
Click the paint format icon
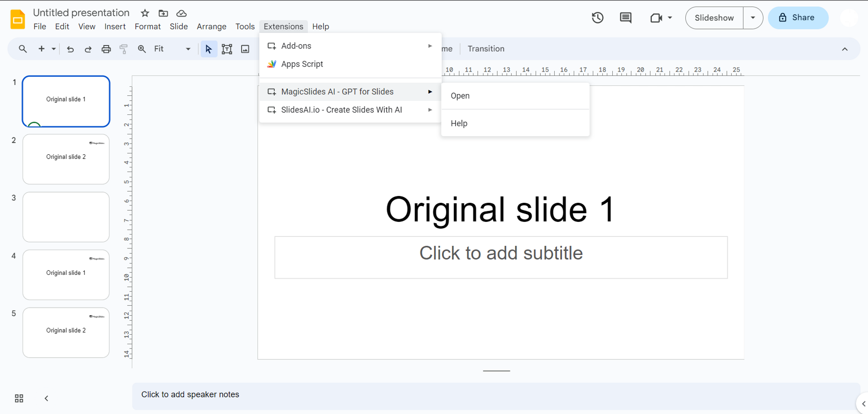point(124,49)
